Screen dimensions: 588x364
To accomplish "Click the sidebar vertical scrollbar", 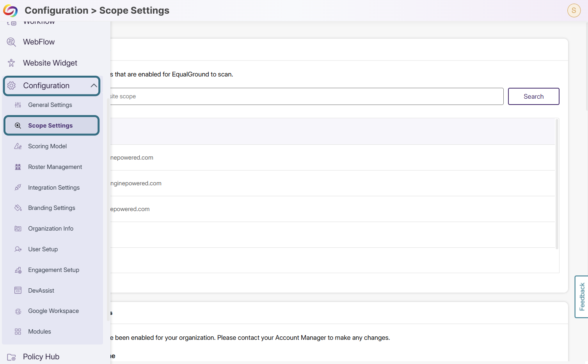I will tap(108, 209).
